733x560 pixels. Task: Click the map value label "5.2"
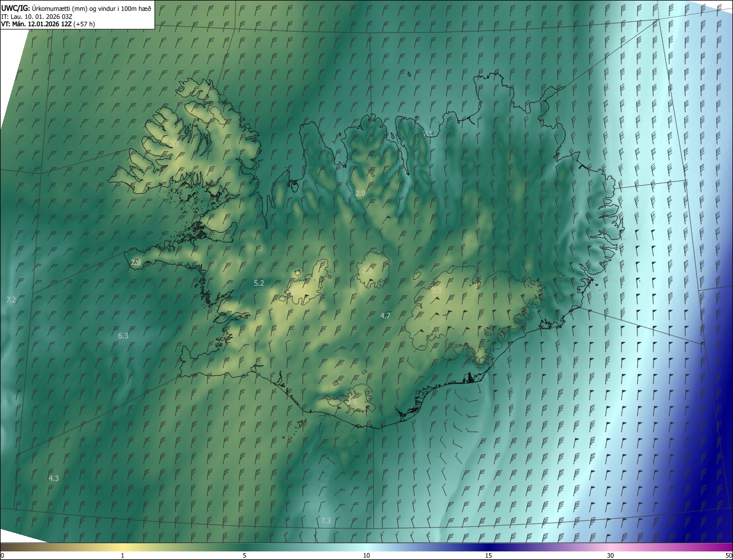[259, 283]
